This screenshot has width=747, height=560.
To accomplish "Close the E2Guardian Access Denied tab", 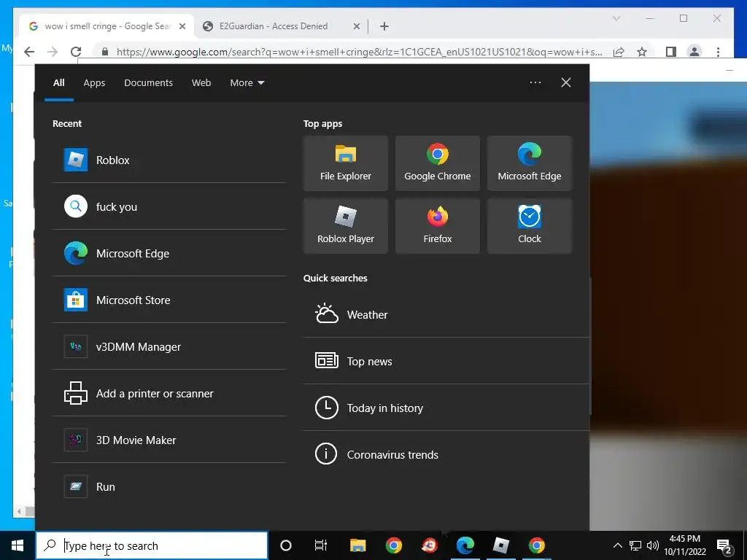I will tap(356, 27).
